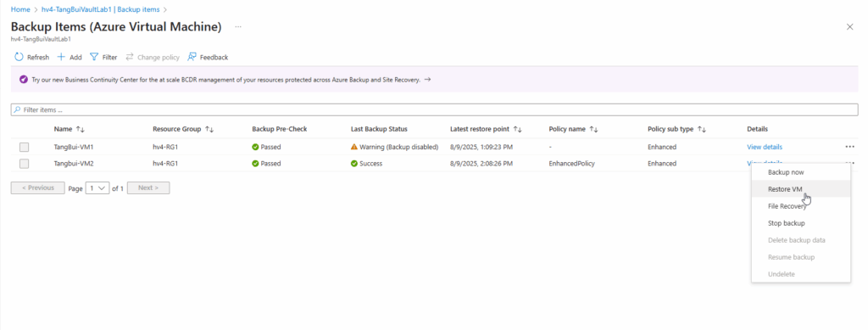Click the hv4-RG1 cell in the TangBui-VM1 row
The image size is (868, 330).
click(165, 148)
